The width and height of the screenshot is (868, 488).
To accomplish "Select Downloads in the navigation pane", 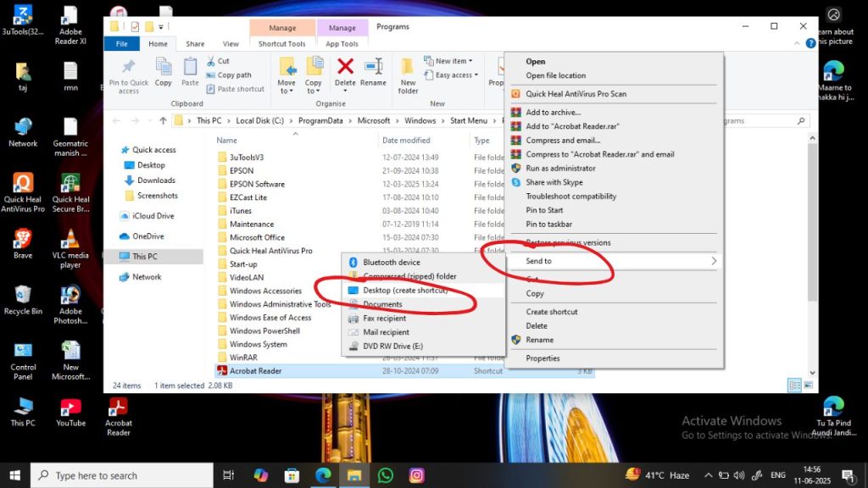I will (156, 180).
